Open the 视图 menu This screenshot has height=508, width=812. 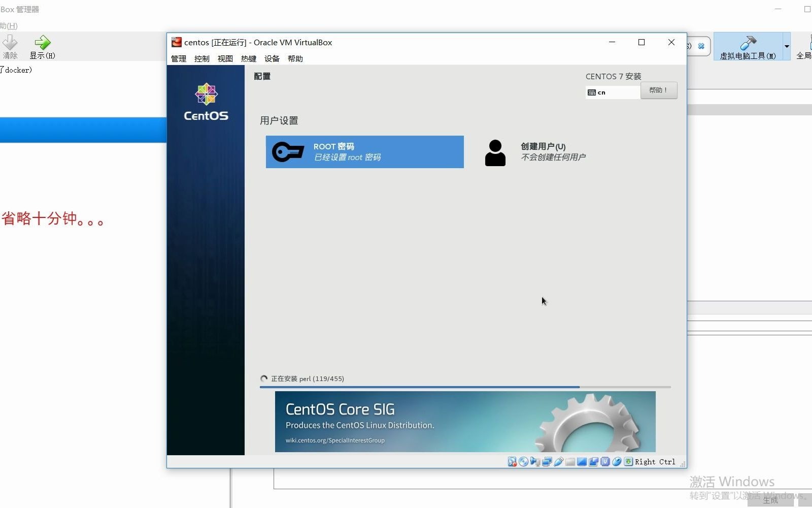[225, 58]
